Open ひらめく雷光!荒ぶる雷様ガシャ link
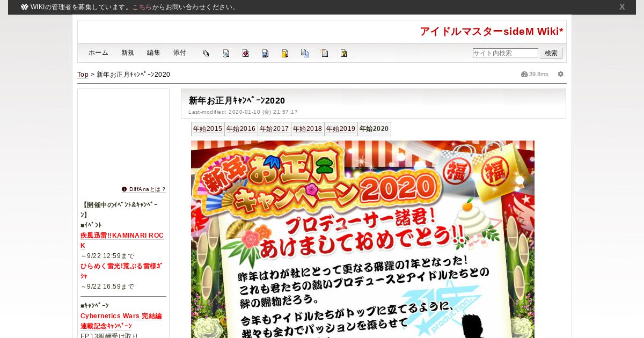The height and width of the screenshot is (338, 644). coord(121,271)
